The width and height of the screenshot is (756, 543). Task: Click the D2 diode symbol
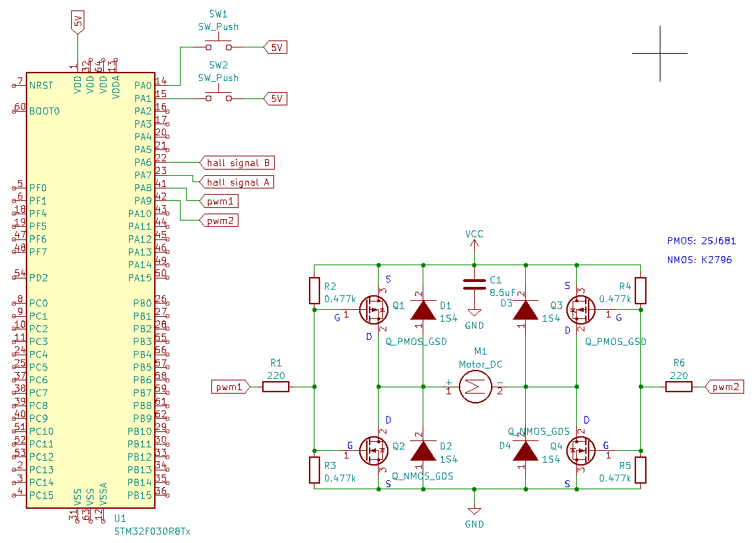coord(423,451)
